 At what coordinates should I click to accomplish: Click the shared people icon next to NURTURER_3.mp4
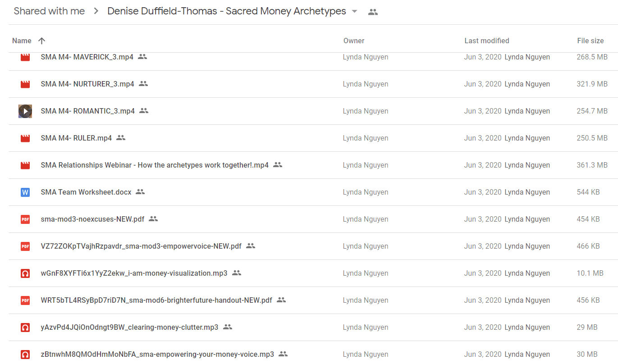[x=143, y=84]
